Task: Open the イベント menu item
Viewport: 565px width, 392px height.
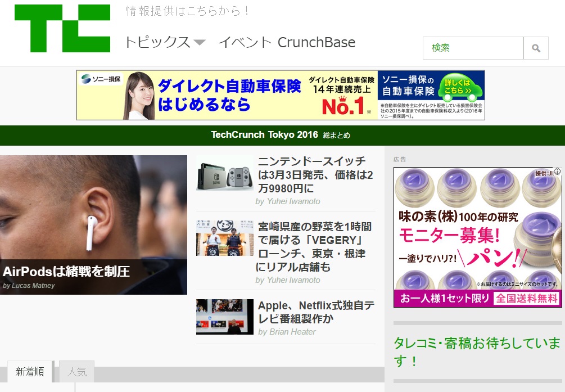Action: (x=245, y=42)
